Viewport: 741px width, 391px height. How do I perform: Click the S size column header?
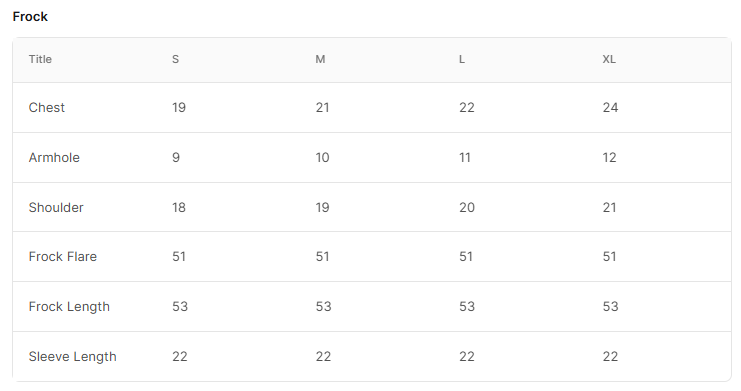tap(175, 60)
